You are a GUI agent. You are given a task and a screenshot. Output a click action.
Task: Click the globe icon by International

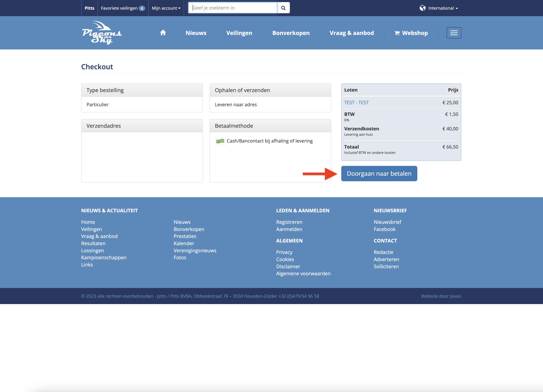click(423, 8)
